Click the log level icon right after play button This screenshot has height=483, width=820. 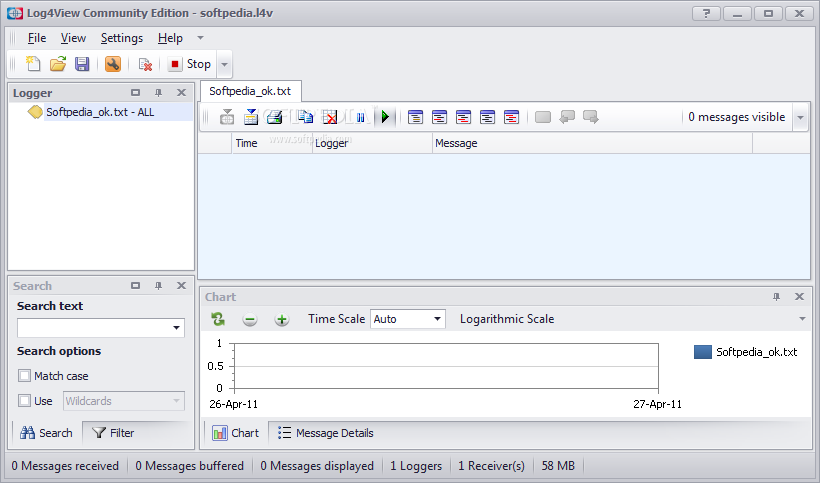(x=415, y=117)
